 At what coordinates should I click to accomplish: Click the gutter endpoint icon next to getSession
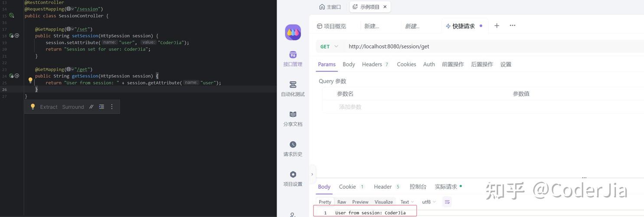[x=12, y=76]
